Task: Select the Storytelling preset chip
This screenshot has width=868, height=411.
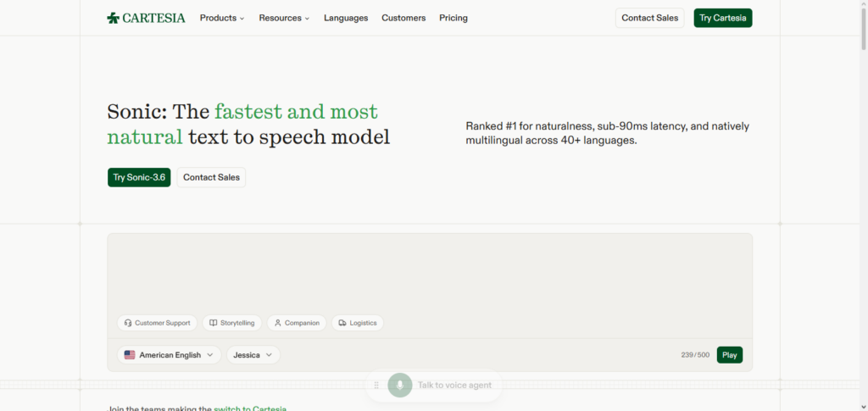Action: point(232,323)
